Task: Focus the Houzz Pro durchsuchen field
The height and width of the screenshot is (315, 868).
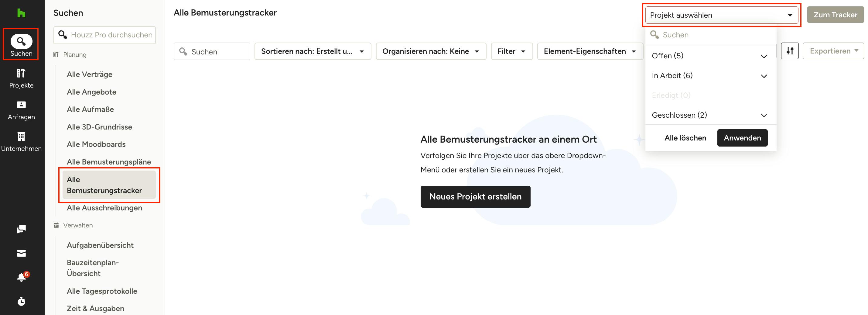Action: pyautogui.click(x=104, y=35)
